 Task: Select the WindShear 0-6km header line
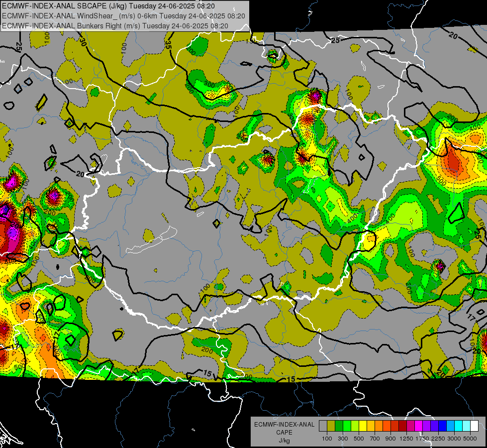(x=123, y=16)
